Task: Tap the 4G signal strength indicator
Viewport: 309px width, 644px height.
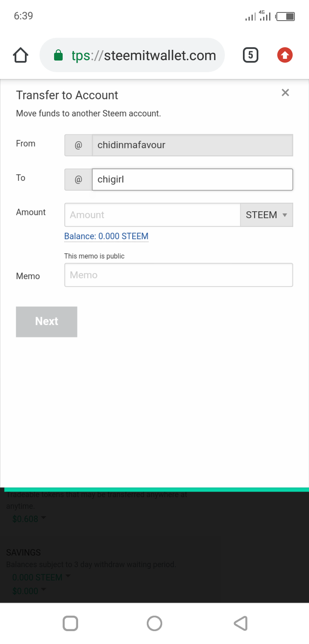Action: tap(265, 16)
